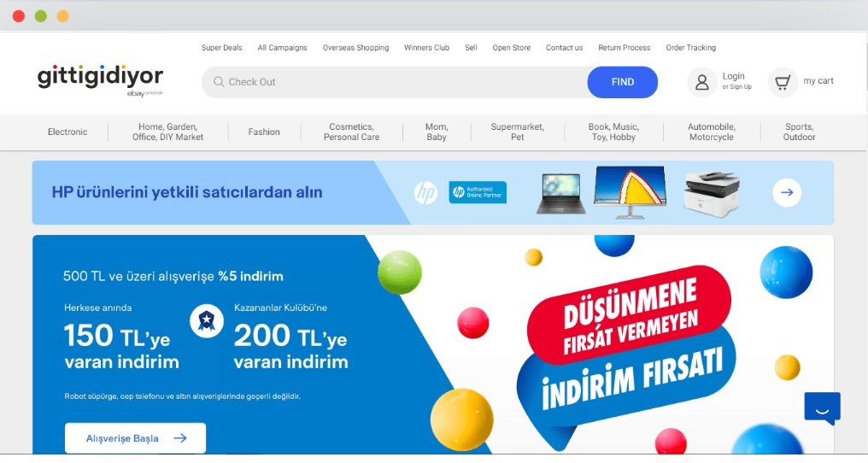
Task: Open Winners Club link
Action: click(427, 48)
